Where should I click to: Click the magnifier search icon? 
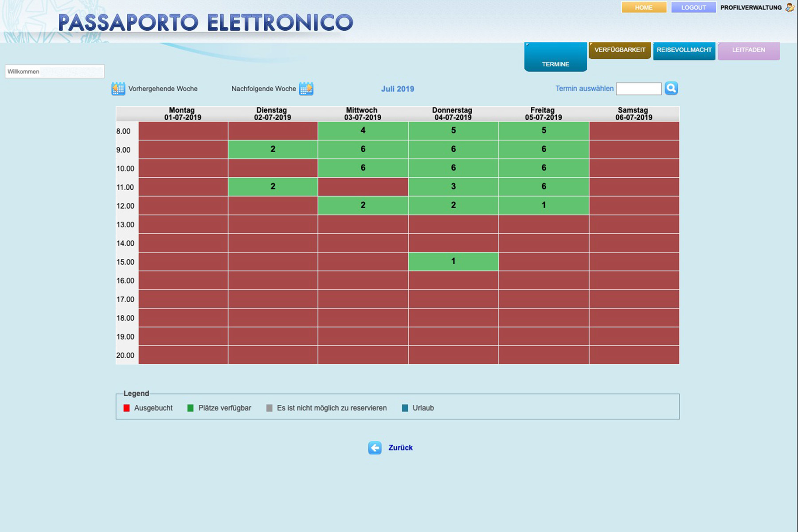[671, 88]
